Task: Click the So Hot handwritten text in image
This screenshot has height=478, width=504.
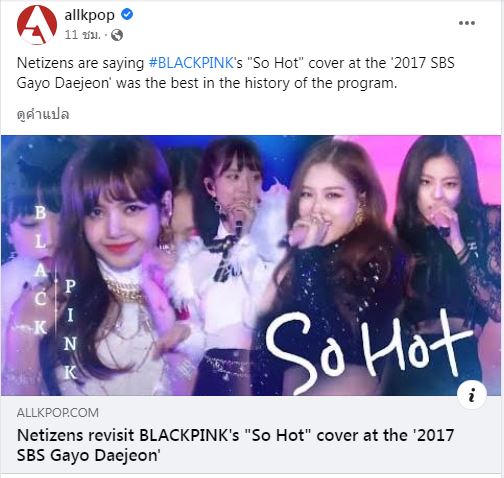Action: pyautogui.click(x=369, y=349)
